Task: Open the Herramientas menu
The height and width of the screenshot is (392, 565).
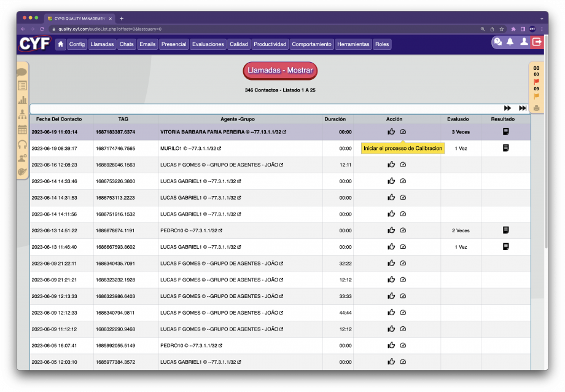Action: click(x=353, y=44)
